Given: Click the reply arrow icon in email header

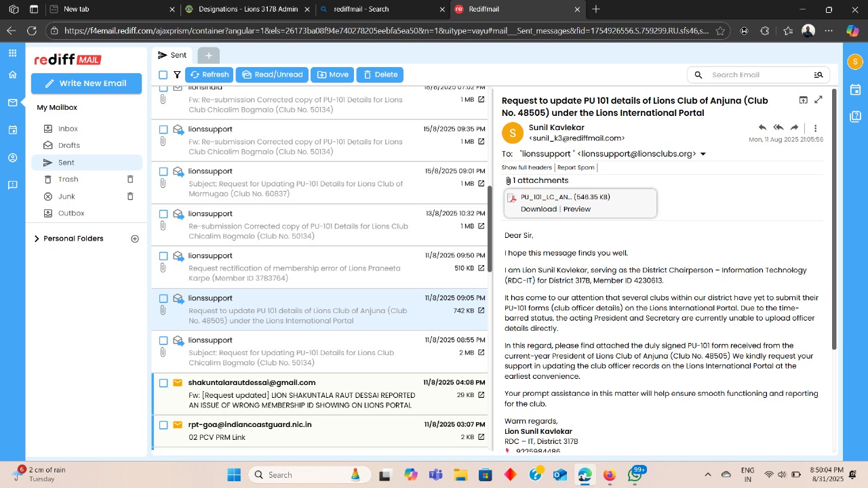Looking at the screenshot, I should [762, 127].
